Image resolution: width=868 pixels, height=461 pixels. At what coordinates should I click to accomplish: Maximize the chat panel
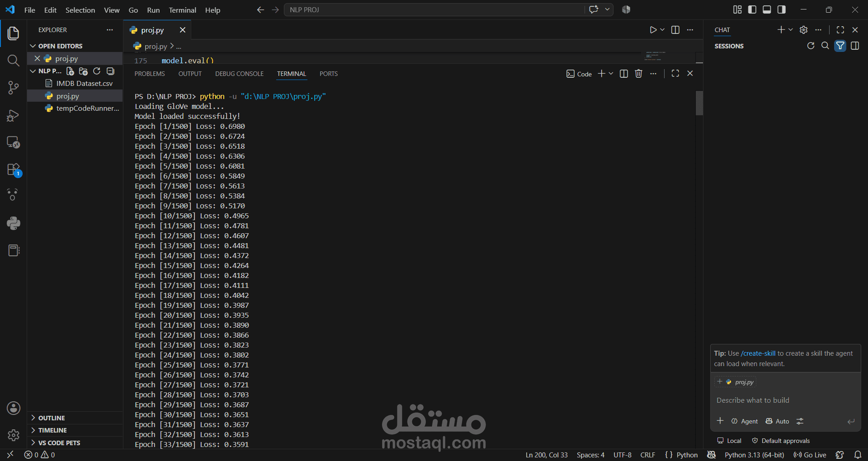(840, 30)
